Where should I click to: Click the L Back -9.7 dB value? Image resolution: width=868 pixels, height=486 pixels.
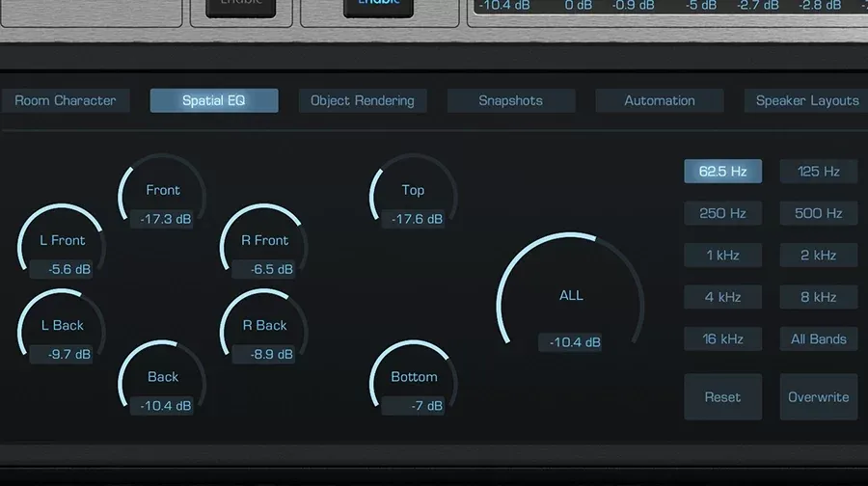coord(61,354)
